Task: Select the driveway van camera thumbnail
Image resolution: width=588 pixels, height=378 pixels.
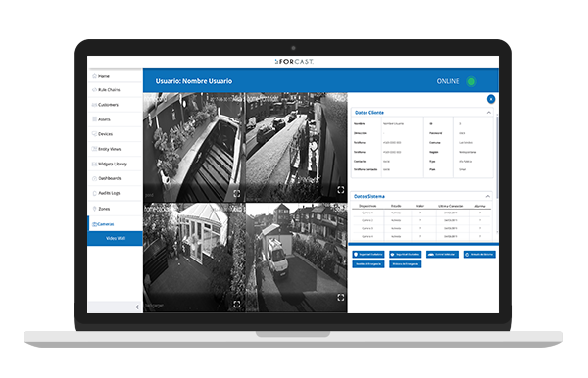Action: coord(297,258)
